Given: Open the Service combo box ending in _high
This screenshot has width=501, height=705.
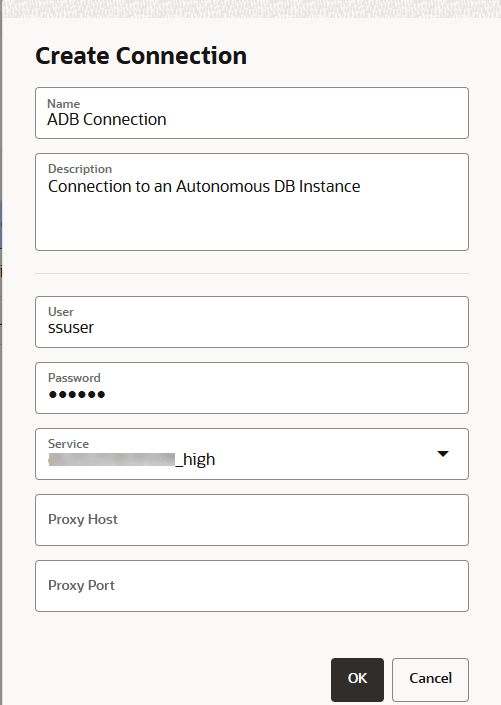Looking at the screenshot, I should pos(252,454).
